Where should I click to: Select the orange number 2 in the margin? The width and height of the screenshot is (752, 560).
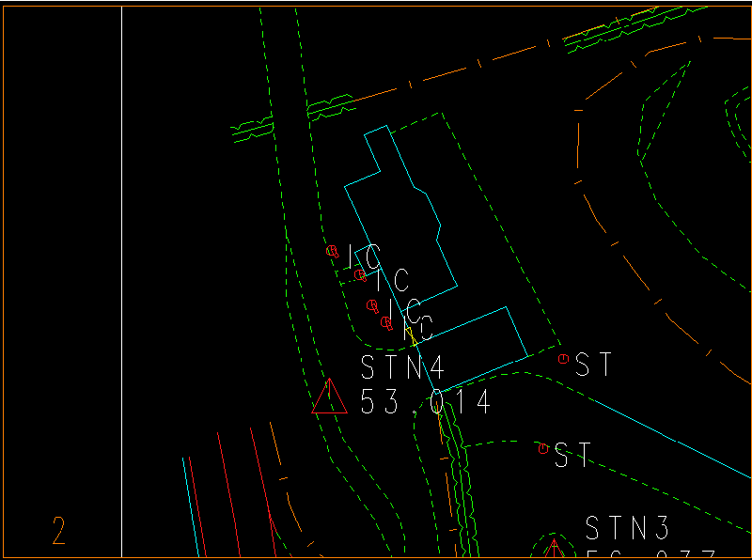[58, 532]
